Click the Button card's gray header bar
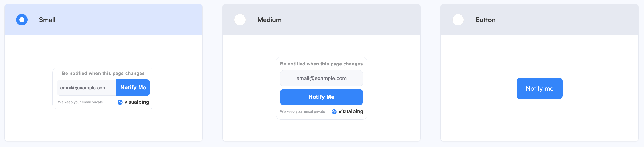Screen dimensions: 644x147 [540, 20]
